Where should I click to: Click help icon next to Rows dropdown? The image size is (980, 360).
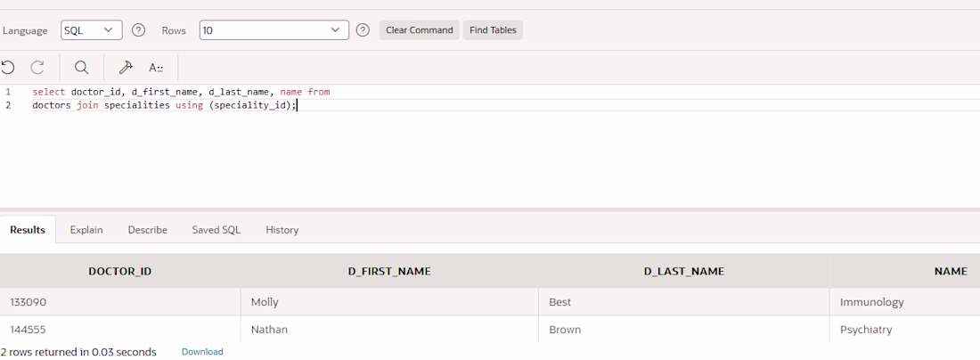tap(363, 30)
